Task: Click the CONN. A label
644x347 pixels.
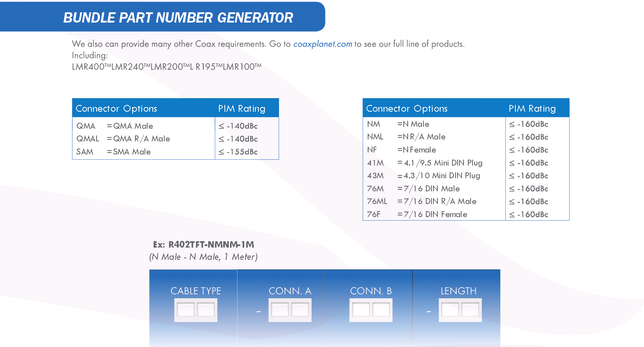Action: coord(290,291)
